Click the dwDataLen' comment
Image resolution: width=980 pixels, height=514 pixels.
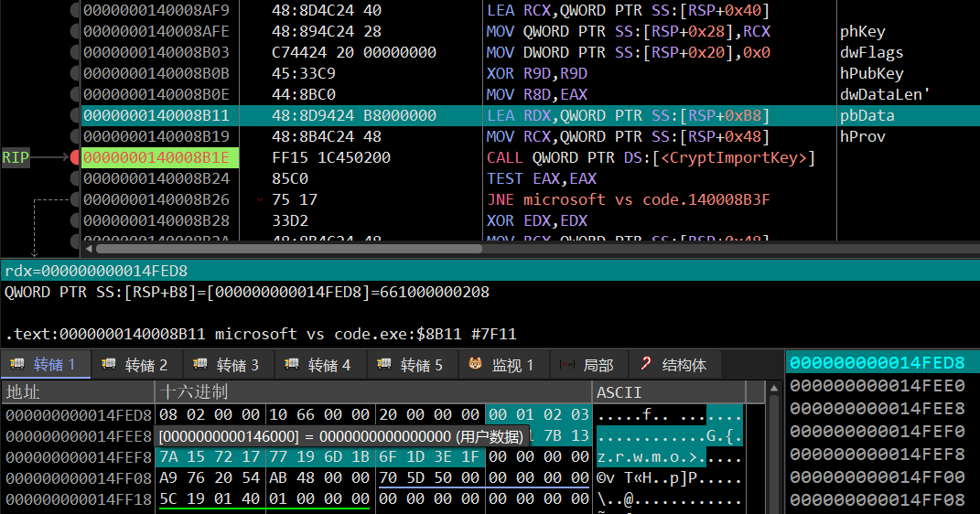(x=885, y=94)
